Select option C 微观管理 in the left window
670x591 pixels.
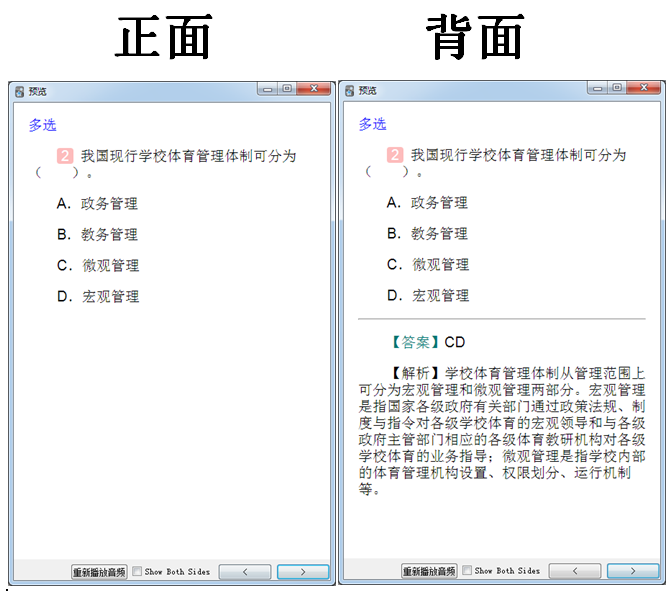pos(98,265)
